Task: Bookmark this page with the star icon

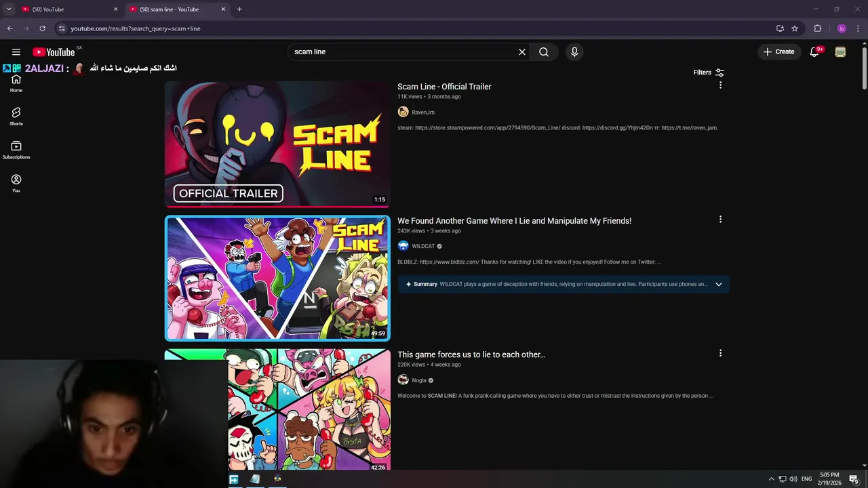Action: click(795, 28)
